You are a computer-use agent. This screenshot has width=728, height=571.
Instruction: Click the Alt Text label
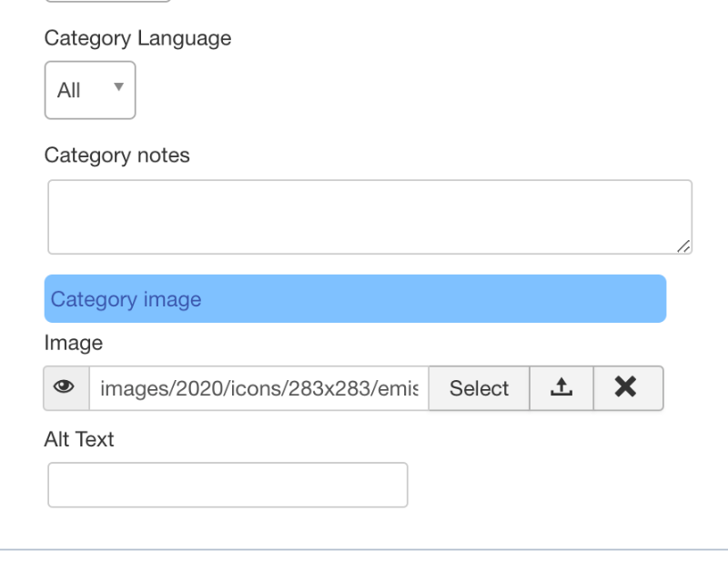pyautogui.click(x=79, y=439)
